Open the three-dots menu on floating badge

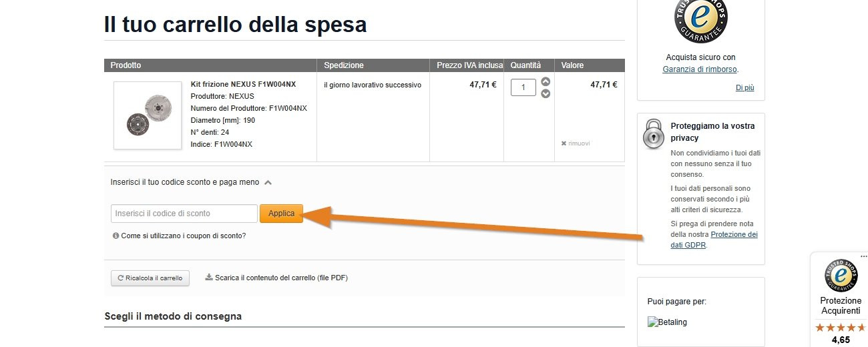pos(863,256)
